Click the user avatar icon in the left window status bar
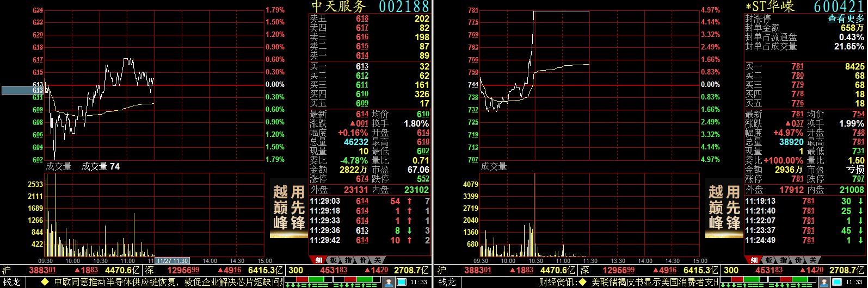This screenshot has height=288, width=868. 389,282
